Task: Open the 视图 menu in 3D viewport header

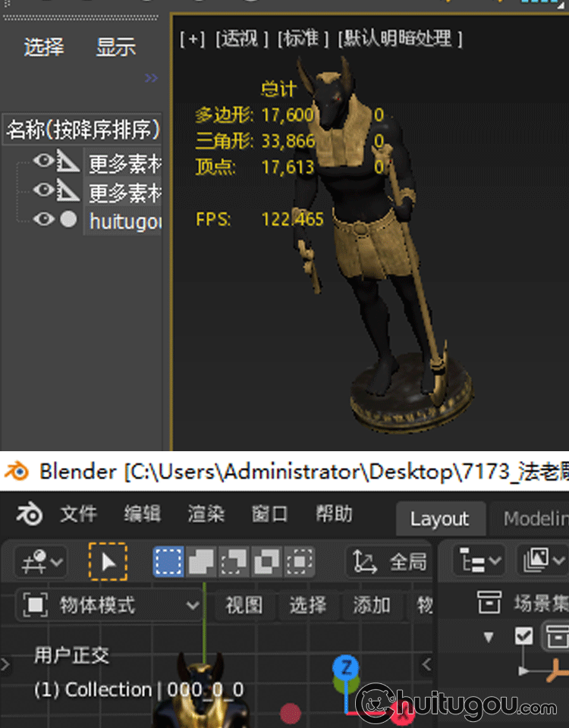Action: [x=244, y=605]
